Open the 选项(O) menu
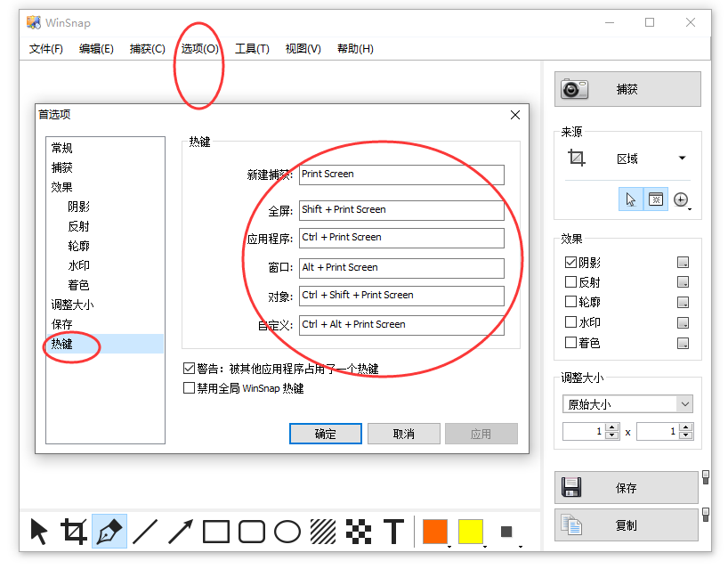Image resolution: width=728 pixels, height=569 pixels. coord(199,49)
